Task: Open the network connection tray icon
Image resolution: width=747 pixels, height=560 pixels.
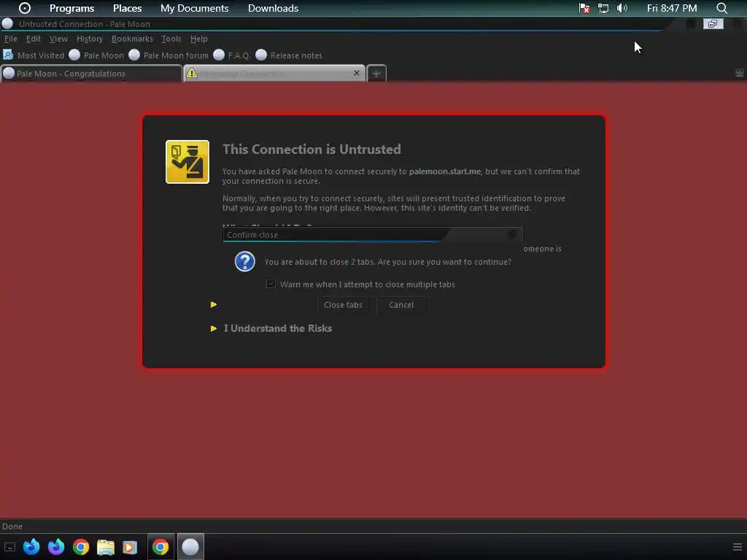Action: tap(603, 8)
